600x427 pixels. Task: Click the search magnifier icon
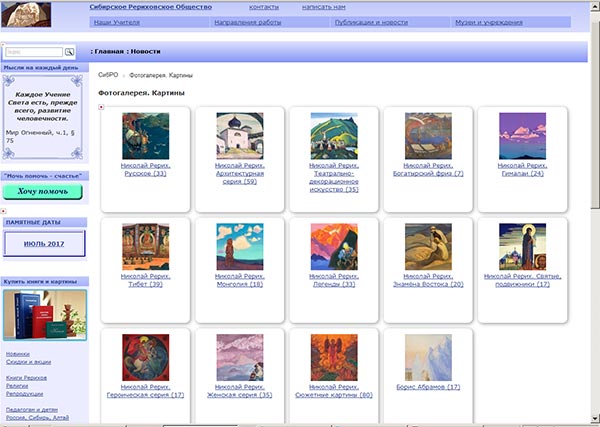coord(70,51)
